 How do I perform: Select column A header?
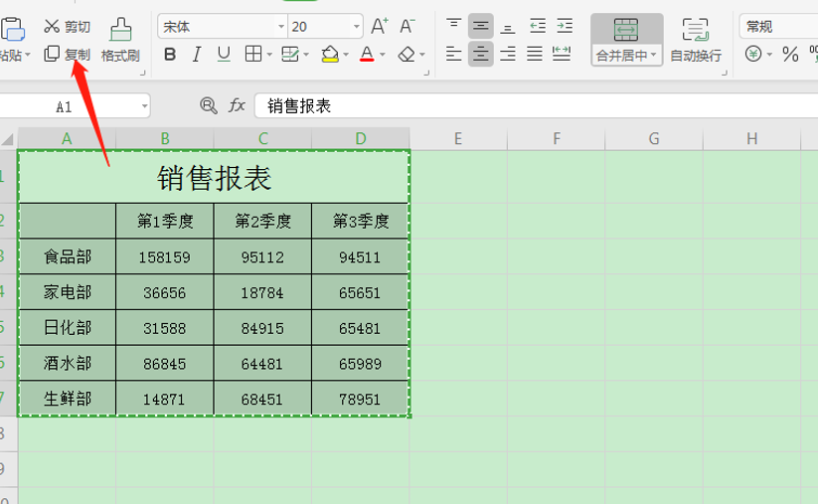67,139
